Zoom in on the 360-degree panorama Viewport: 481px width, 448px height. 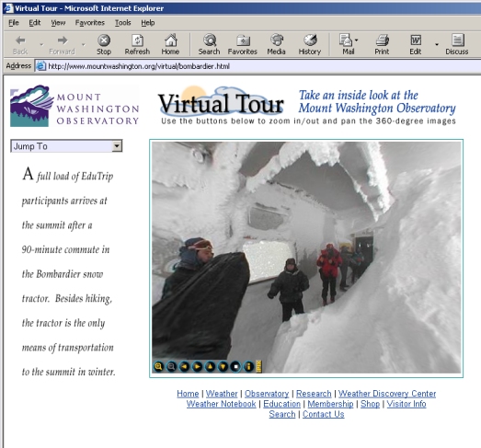pyautogui.click(x=158, y=366)
